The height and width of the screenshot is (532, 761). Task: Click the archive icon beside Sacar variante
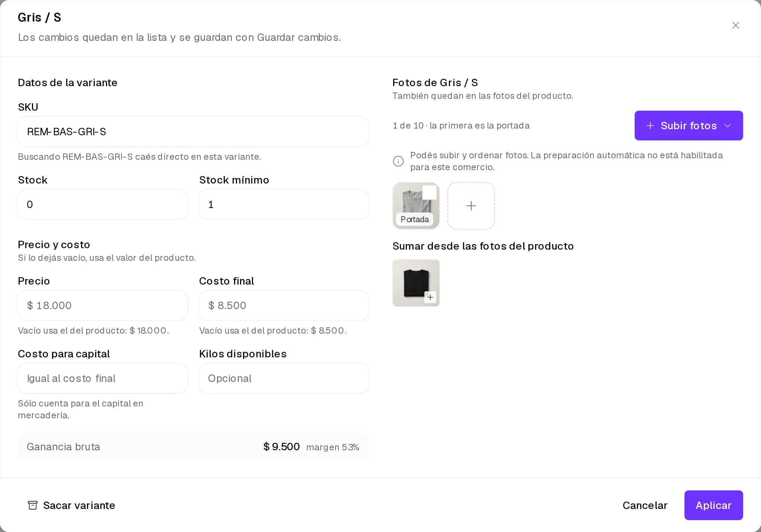(33, 505)
